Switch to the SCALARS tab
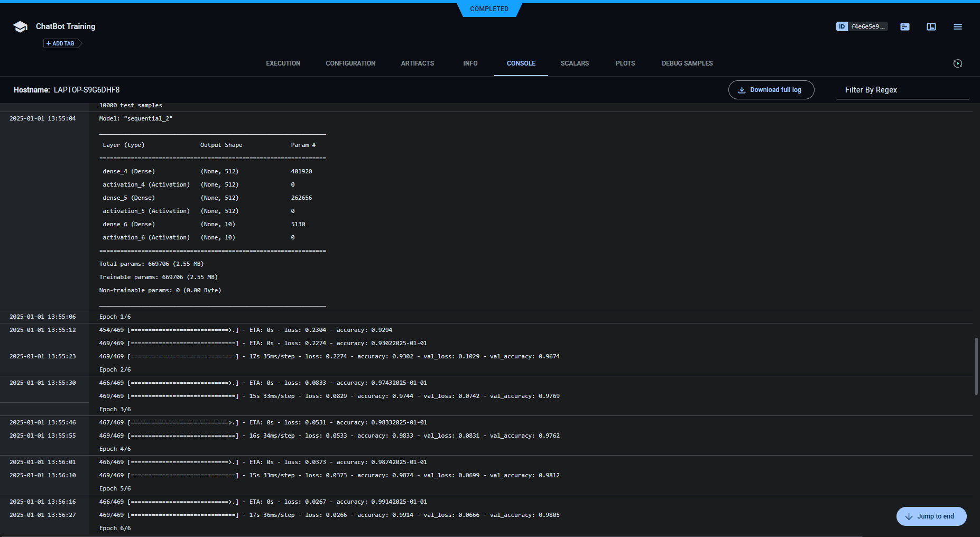The image size is (980, 537). pos(575,63)
